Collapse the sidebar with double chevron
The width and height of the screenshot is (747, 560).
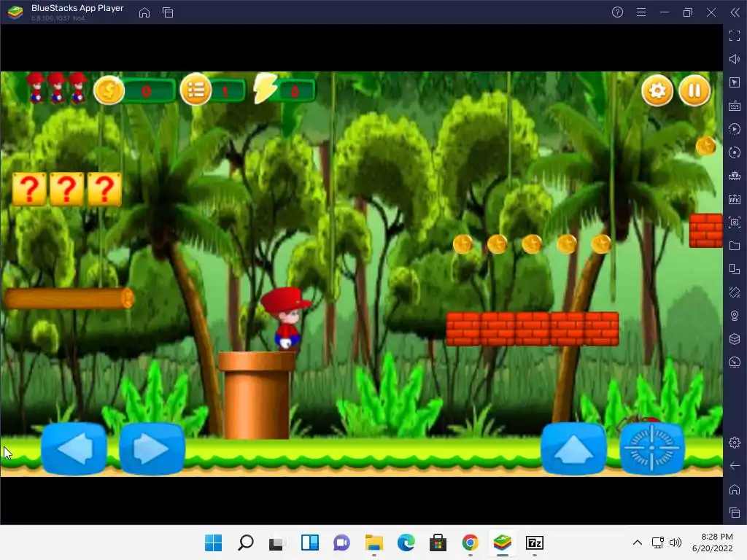click(x=735, y=12)
